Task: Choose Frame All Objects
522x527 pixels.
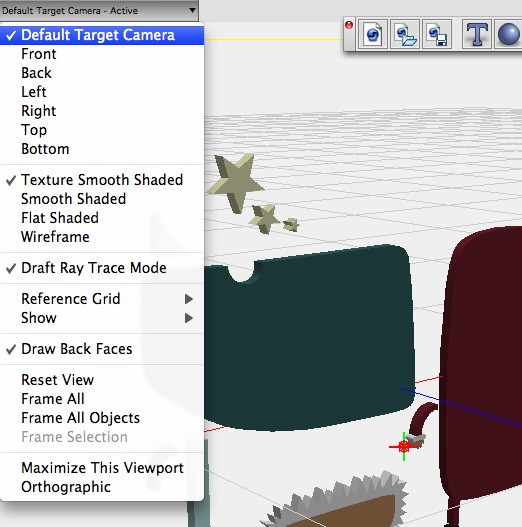Action: (102, 418)
